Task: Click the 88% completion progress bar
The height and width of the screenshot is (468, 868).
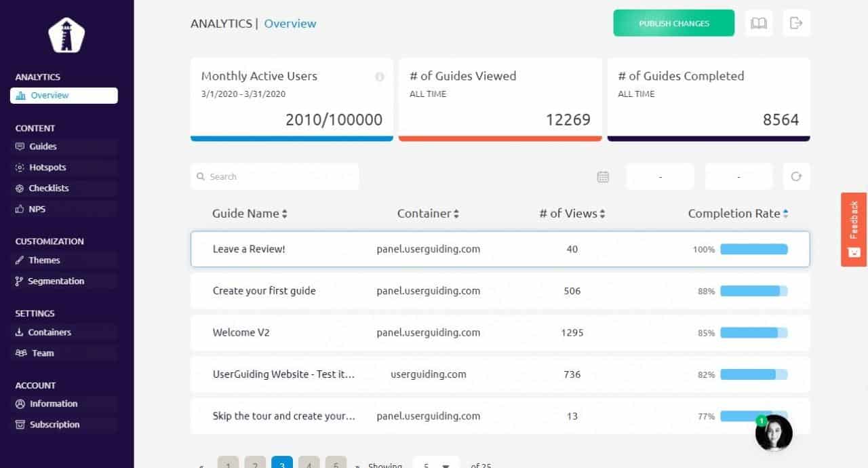Action: point(754,291)
